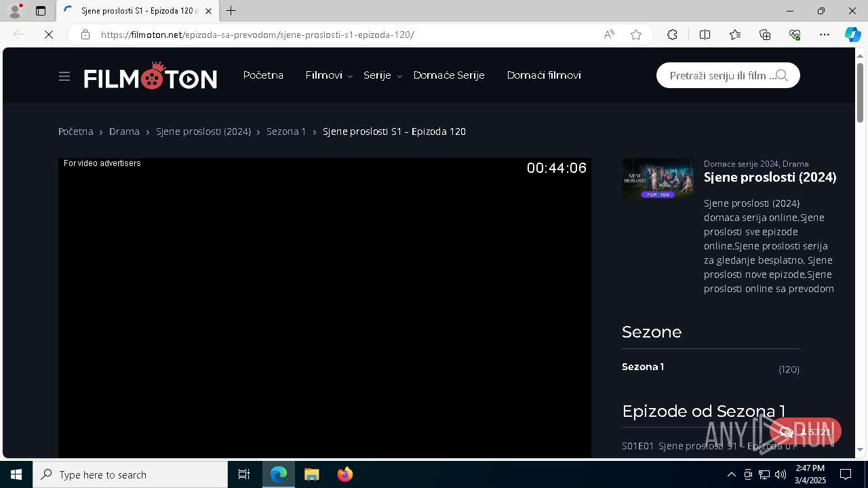The width and height of the screenshot is (868, 488).
Task: Open the Edge profile icon
Action: point(14,11)
